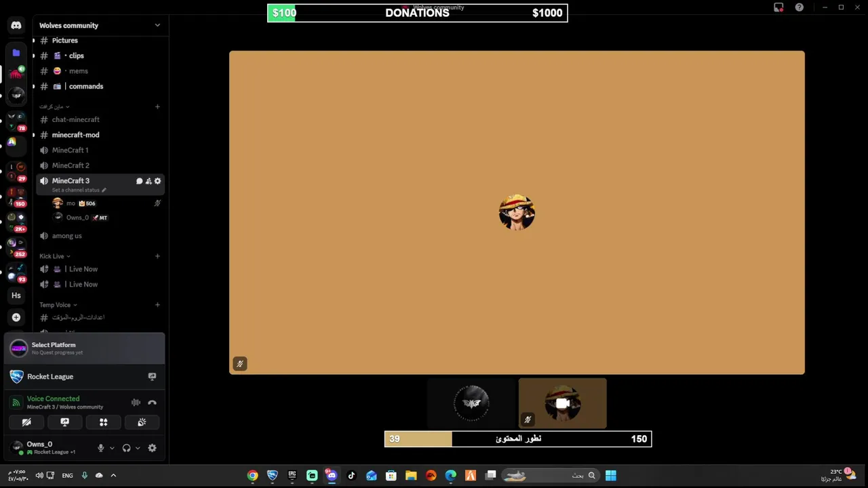Collapse the Kick Live category

click(x=55, y=256)
